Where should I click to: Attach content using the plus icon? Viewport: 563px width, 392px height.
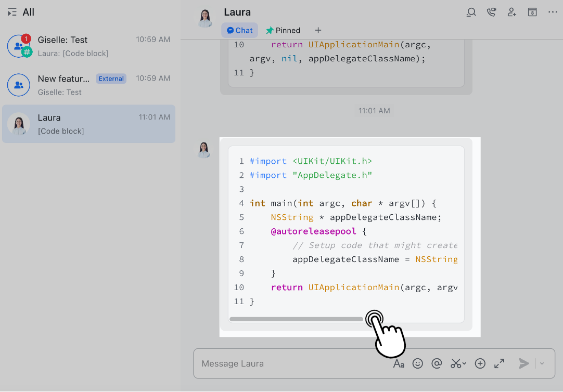coord(480,363)
